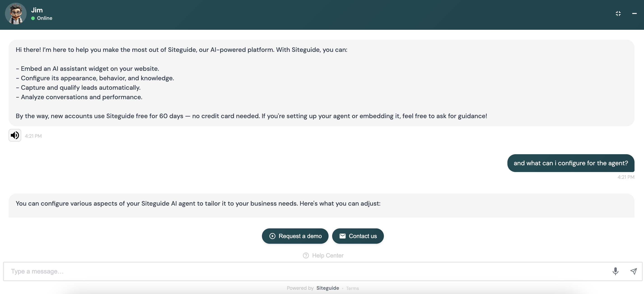The image size is (644, 294).
Task: Open the Terms page
Action: tap(352, 288)
